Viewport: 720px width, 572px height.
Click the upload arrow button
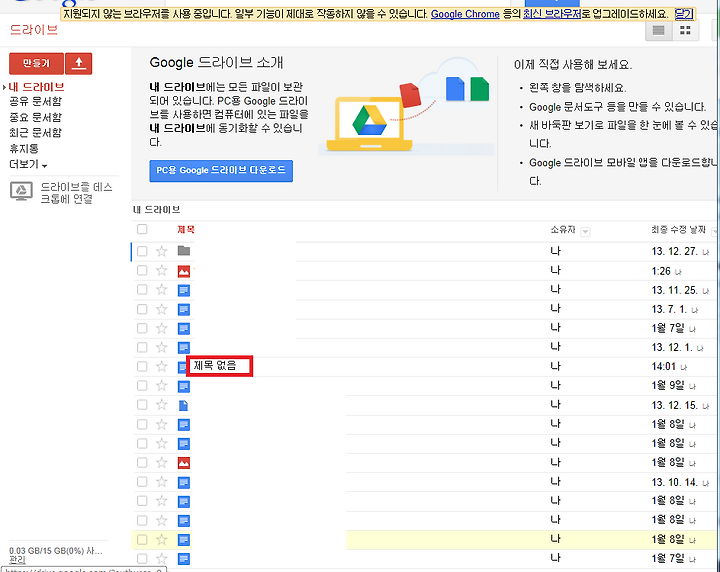pos(79,63)
